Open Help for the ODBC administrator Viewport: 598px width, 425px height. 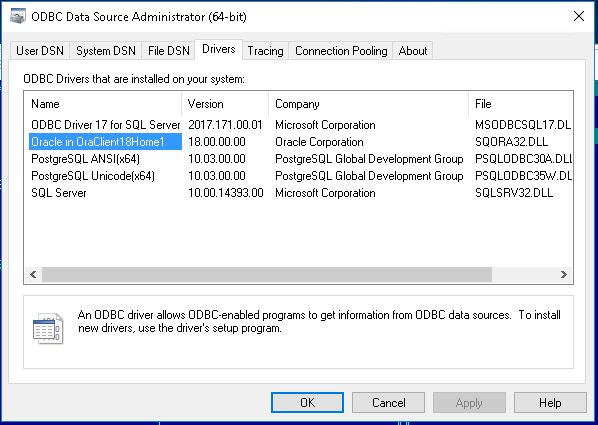(x=550, y=402)
